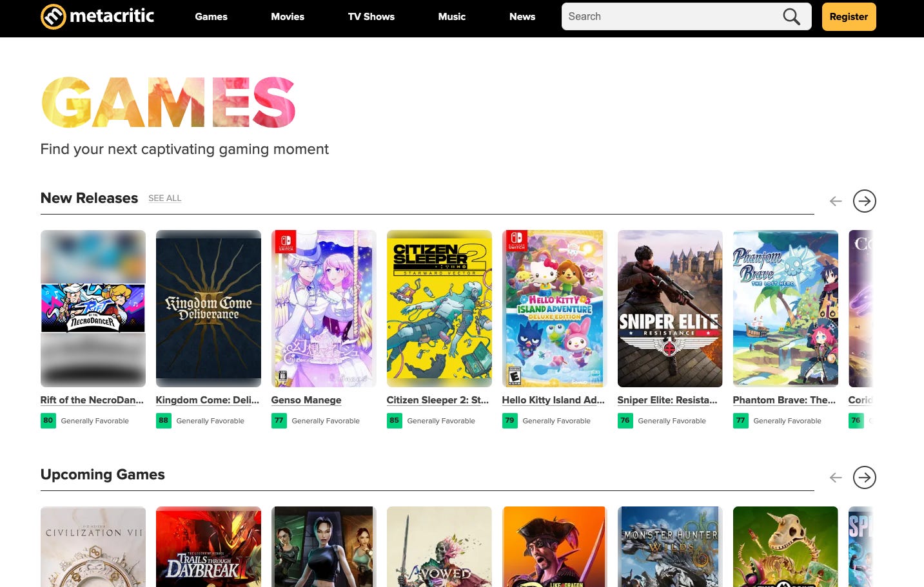Click the Register button
Screen dimensions: 924x587
pos(849,17)
